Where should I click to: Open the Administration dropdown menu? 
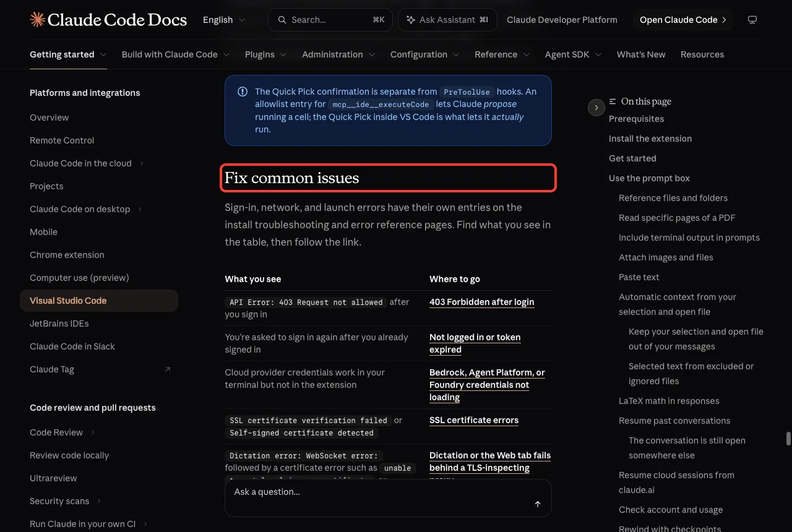[338, 54]
